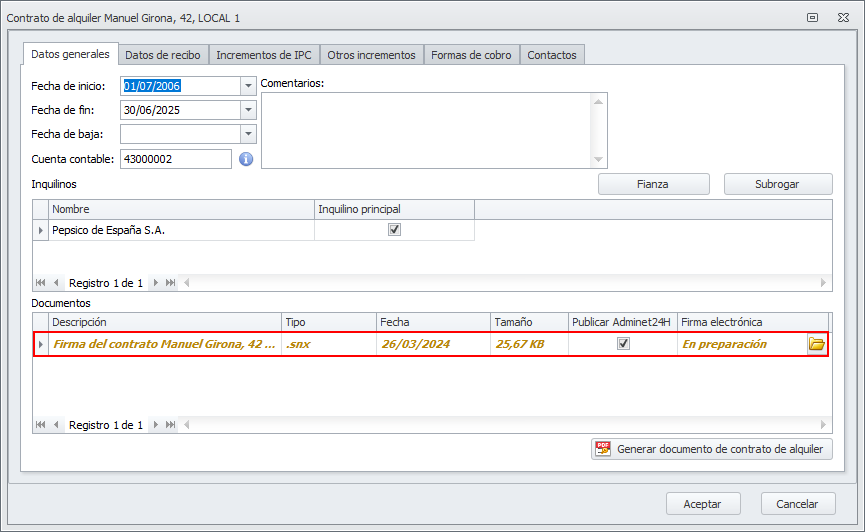Sort by the Nombre column header
This screenshot has width=865, height=532.
[x=181, y=209]
